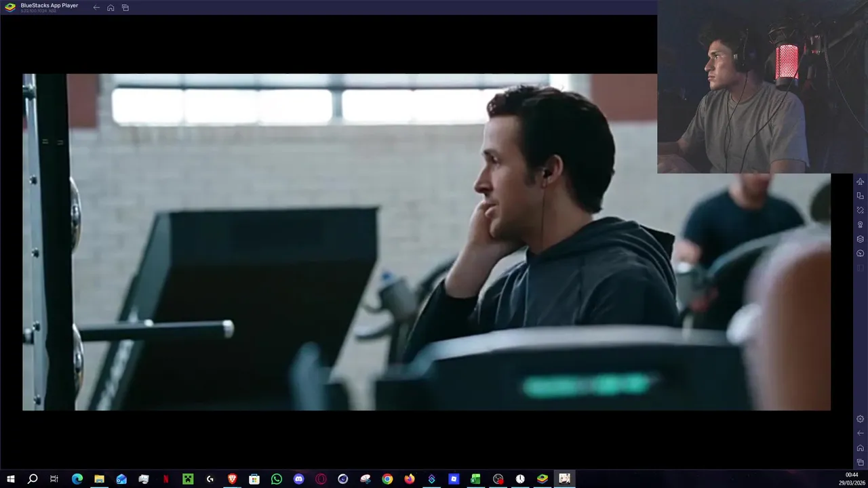Open the clock and date in the system tray
868x488 pixels.
tap(852, 479)
